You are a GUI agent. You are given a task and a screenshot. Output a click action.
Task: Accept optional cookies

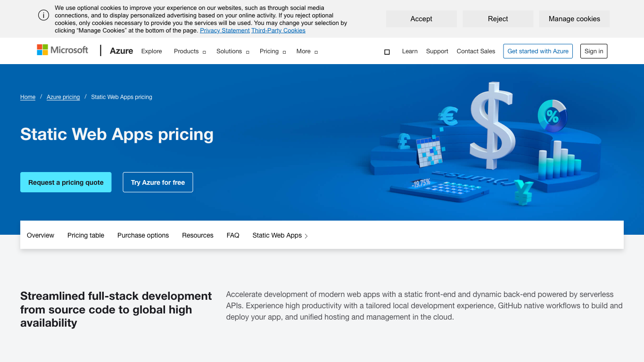(421, 19)
